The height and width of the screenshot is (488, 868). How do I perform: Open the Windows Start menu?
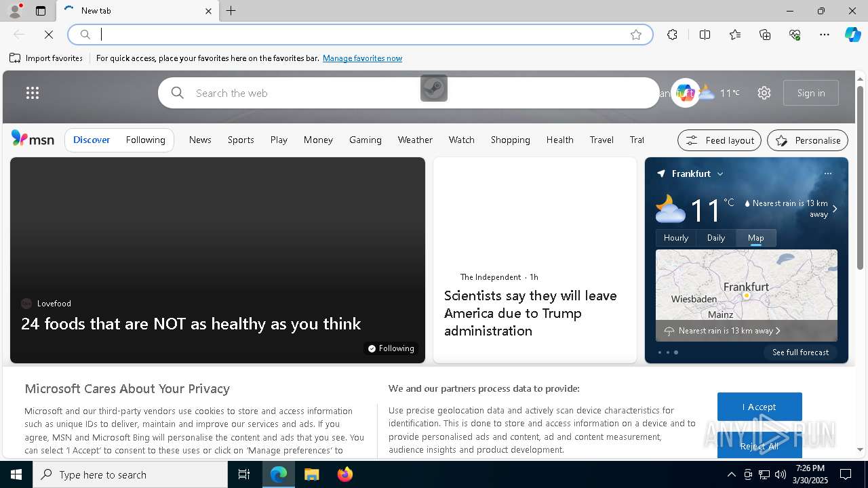(x=16, y=474)
